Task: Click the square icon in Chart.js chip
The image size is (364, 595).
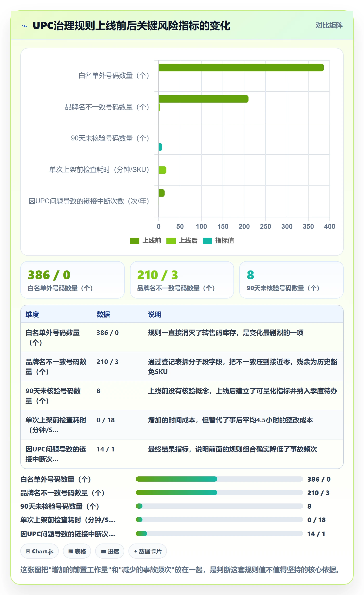Action: (28, 551)
